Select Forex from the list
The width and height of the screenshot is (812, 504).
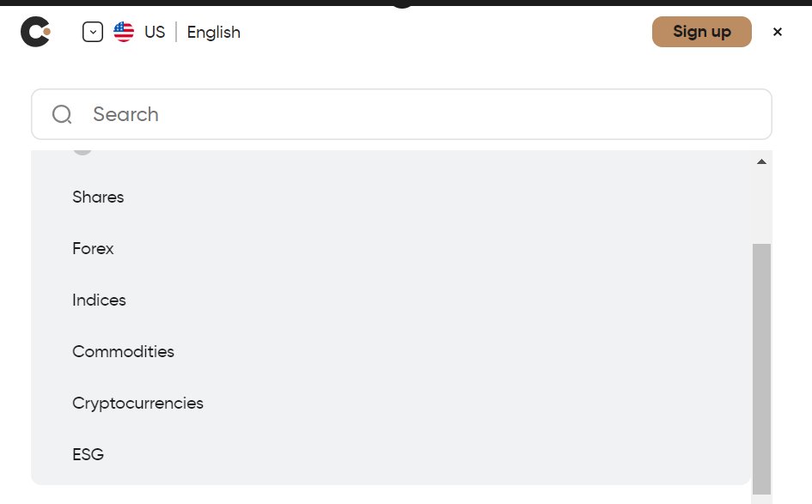click(94, 249)
